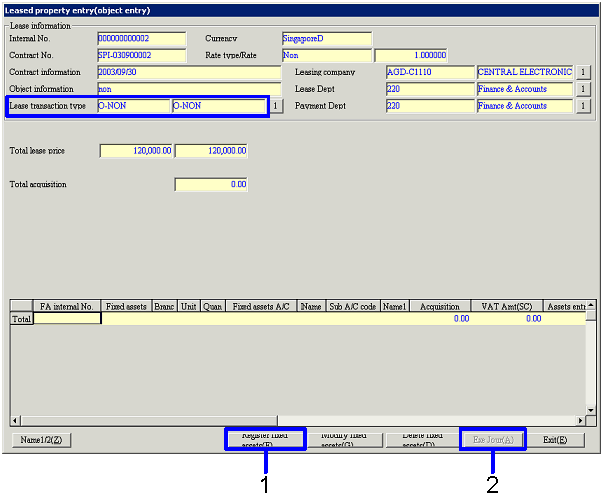Click Modify fixed assets button
Image resolution: width=603 pixels, height=503 pixels.
[343, 439]
